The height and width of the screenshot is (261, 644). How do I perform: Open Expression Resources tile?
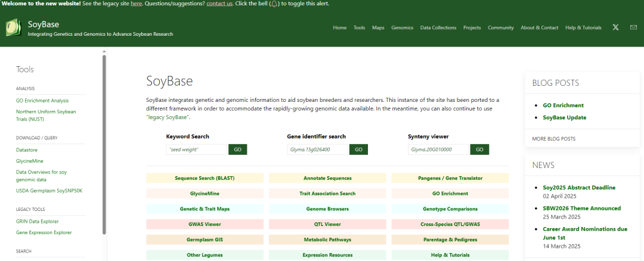pyautogui.click(x=327, y=255)
